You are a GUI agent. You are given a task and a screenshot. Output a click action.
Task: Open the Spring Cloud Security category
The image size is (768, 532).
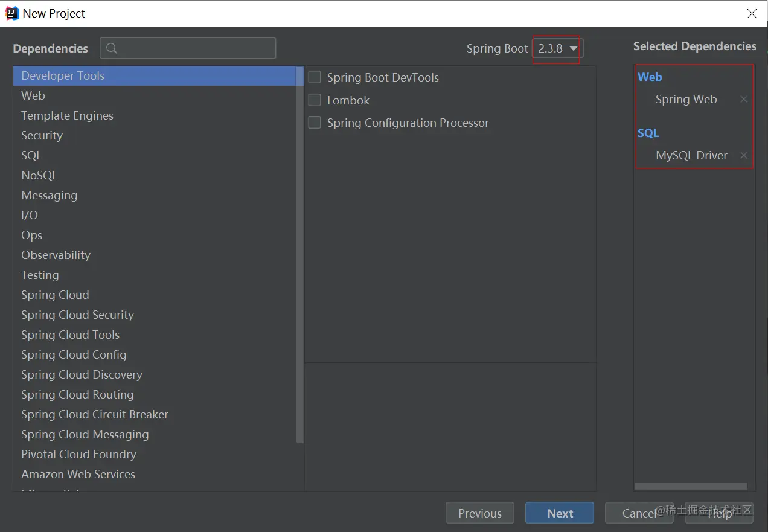tap(155, 315)
